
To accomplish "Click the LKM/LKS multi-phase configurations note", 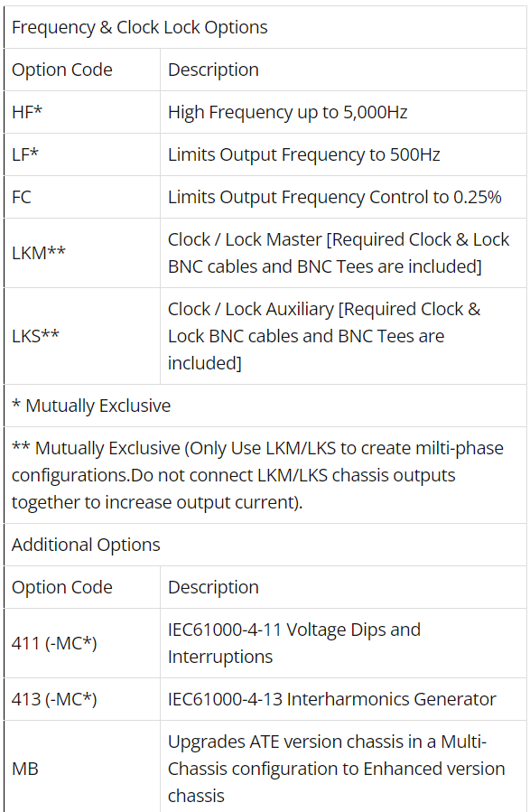I will pos(257,475).
